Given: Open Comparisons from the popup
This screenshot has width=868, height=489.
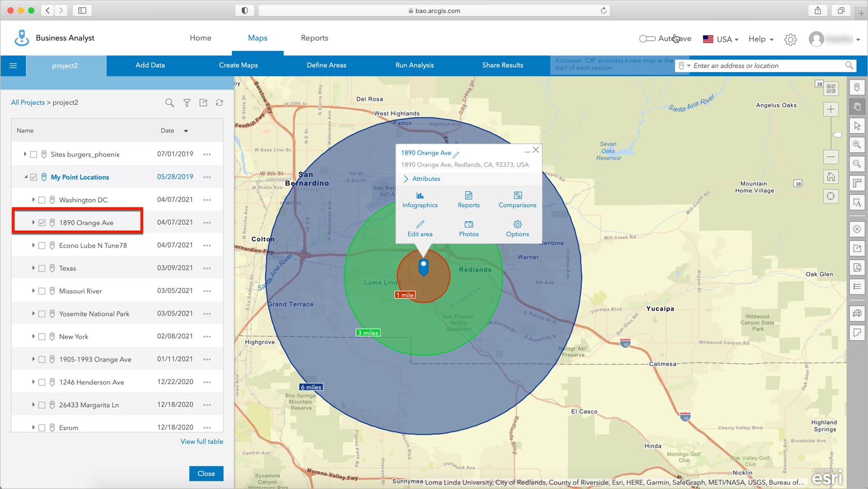Looking at the screenshot, I should [x=517, y=199].
